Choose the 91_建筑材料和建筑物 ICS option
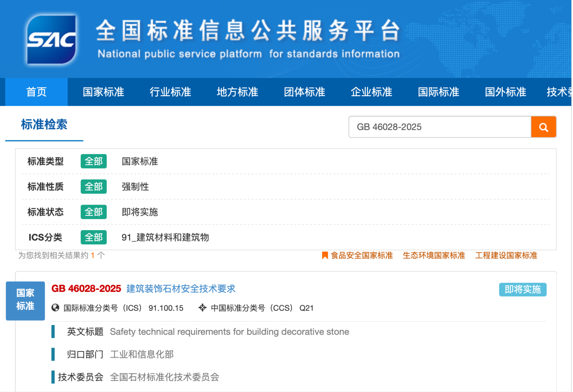Screen dimensions: 573x392 pos(165,237)
